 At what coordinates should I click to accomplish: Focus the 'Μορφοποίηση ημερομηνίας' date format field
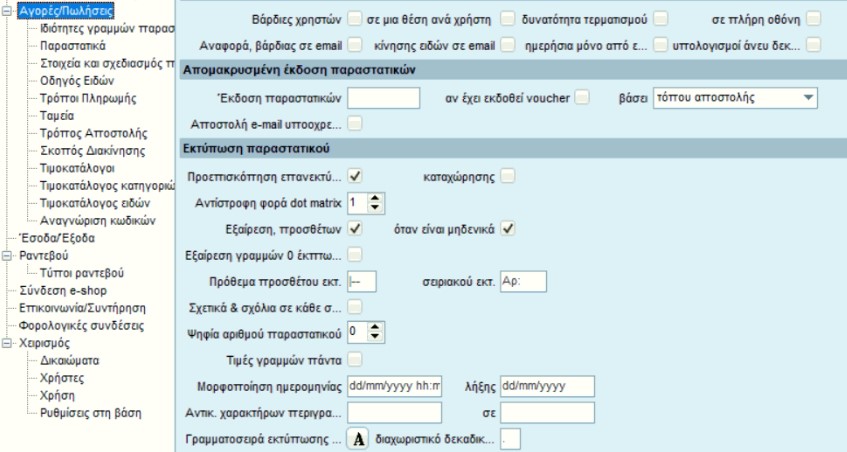(394, 387)
